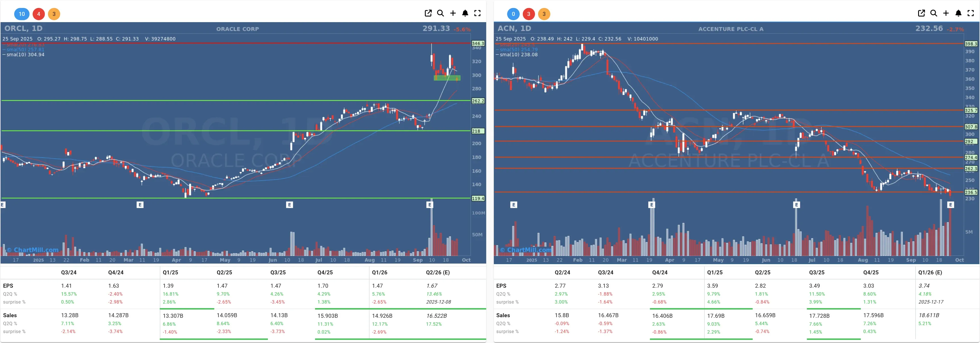Click the plus icon above ACN chart

946,13
